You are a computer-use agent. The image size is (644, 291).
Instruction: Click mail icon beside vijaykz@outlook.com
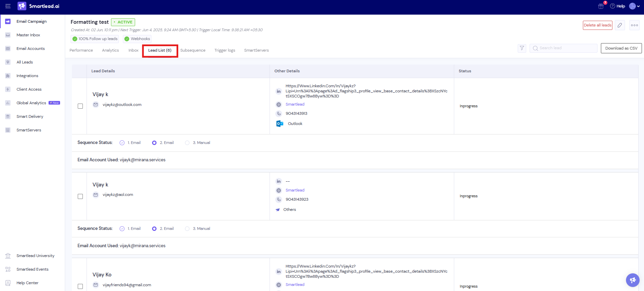(x=96, y=105)
